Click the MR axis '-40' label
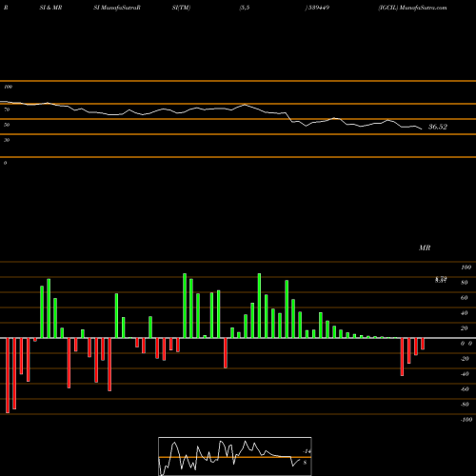Image resolution: width=476 pixels, height=476 pixels. point(465,374)
